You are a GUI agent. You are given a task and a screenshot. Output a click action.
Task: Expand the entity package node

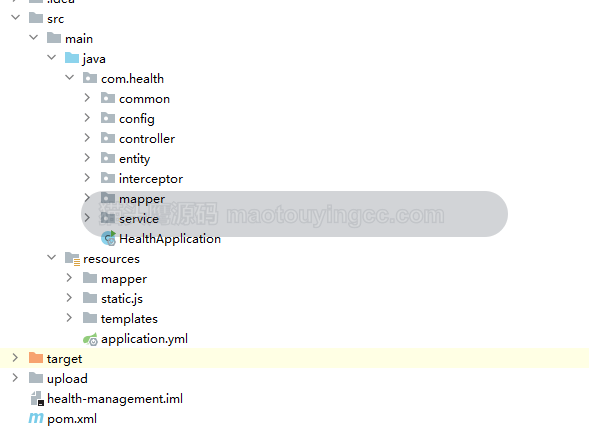pos(87,158)
